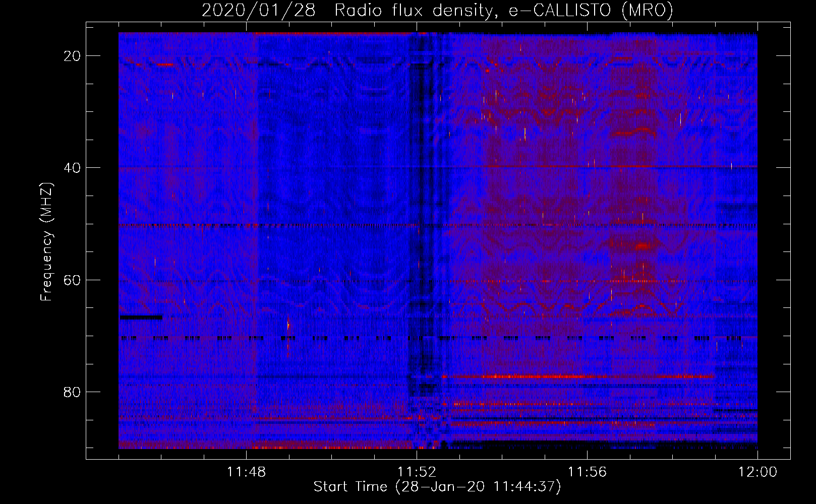Click the 40 MHz frequency tick label
816x504 pixels.
click(73, 168)
